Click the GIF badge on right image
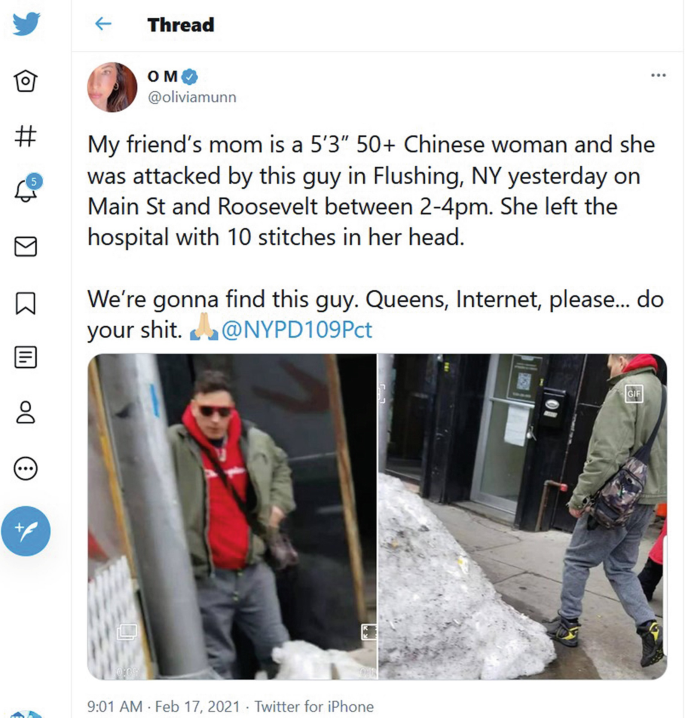The image size is (685, 718). tap(634, 394)
